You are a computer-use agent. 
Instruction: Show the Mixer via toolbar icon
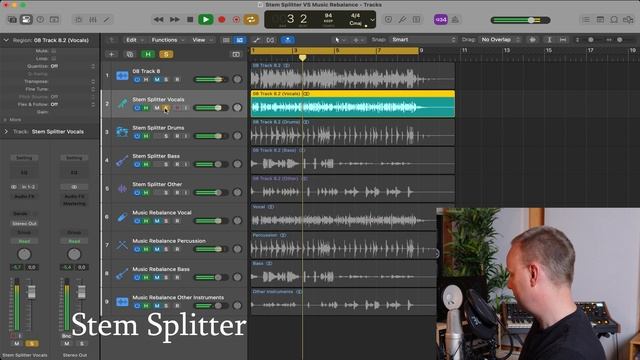click(x=93, y=20)
